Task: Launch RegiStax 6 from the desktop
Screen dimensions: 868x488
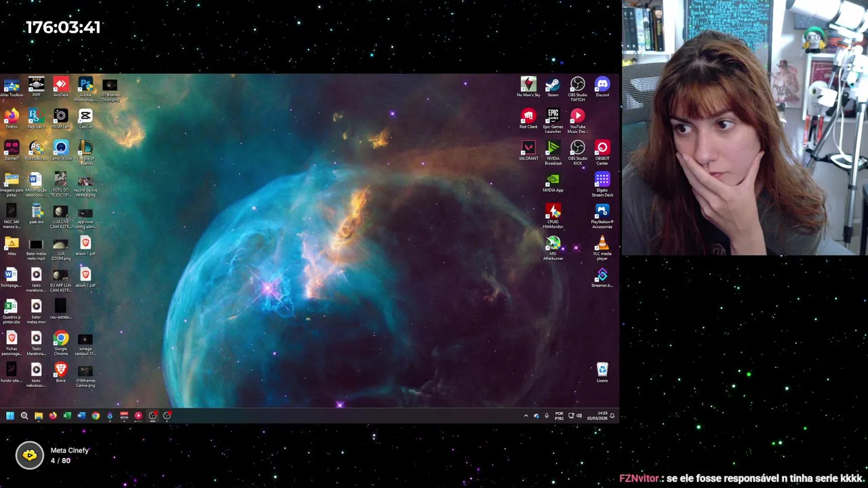Action: tap(36, 119)
